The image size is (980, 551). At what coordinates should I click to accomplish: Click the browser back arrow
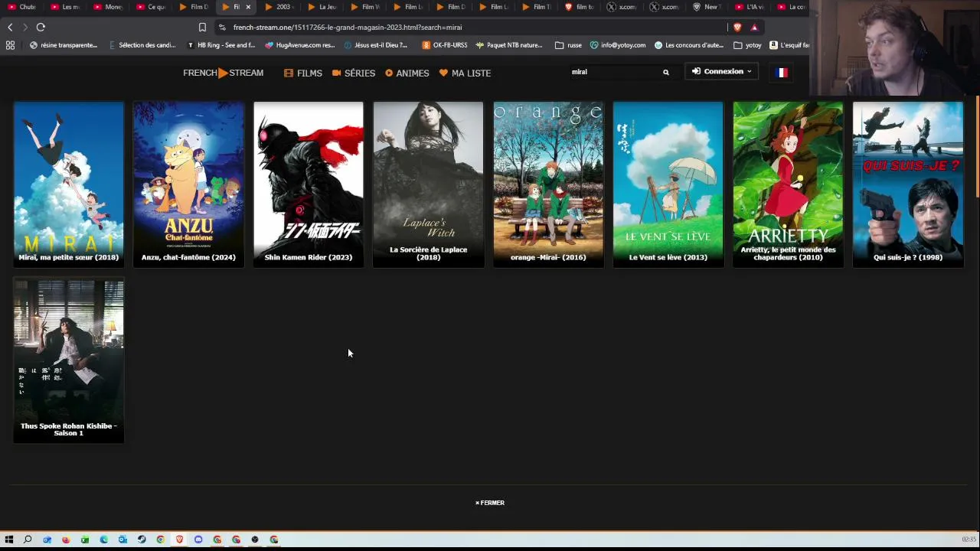coord(10,27)
